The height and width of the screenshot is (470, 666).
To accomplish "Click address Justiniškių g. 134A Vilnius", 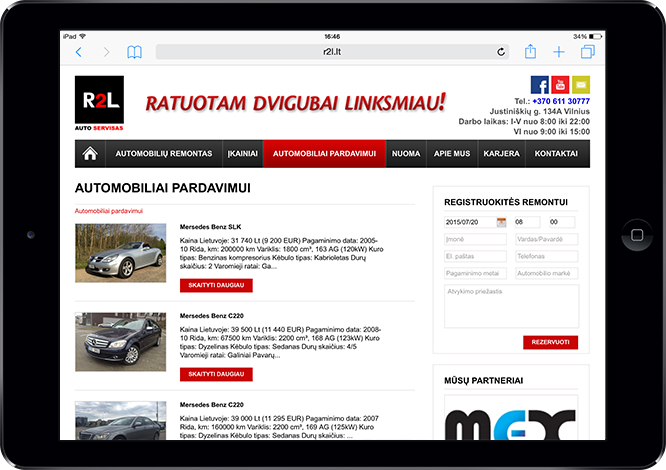I will click(x=539, y=111).
